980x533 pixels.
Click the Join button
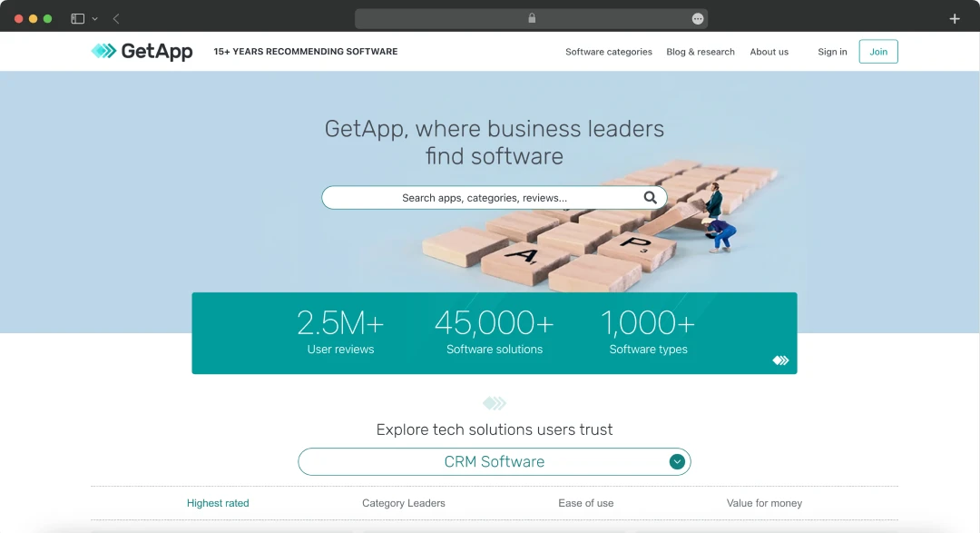[878, 51]
